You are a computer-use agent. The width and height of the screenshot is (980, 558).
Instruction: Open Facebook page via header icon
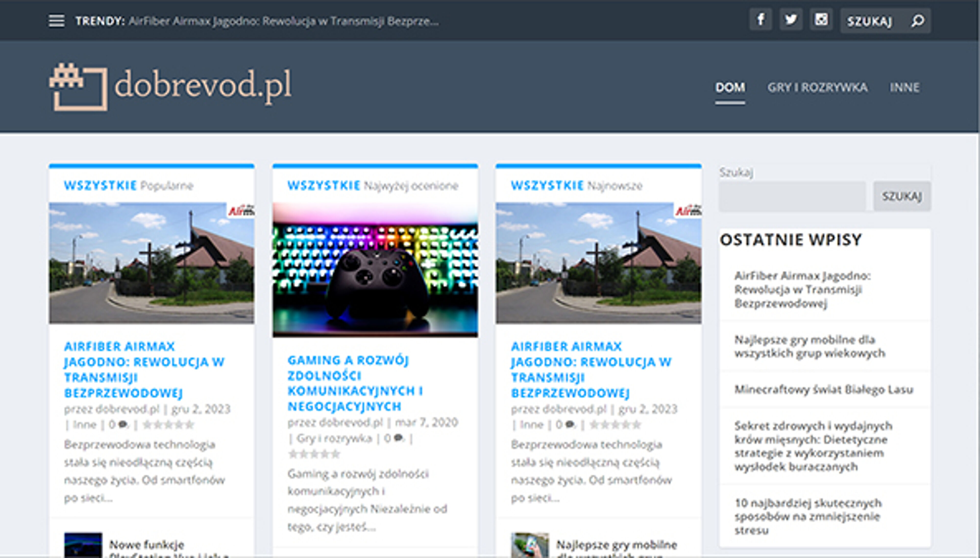[761, 20]
